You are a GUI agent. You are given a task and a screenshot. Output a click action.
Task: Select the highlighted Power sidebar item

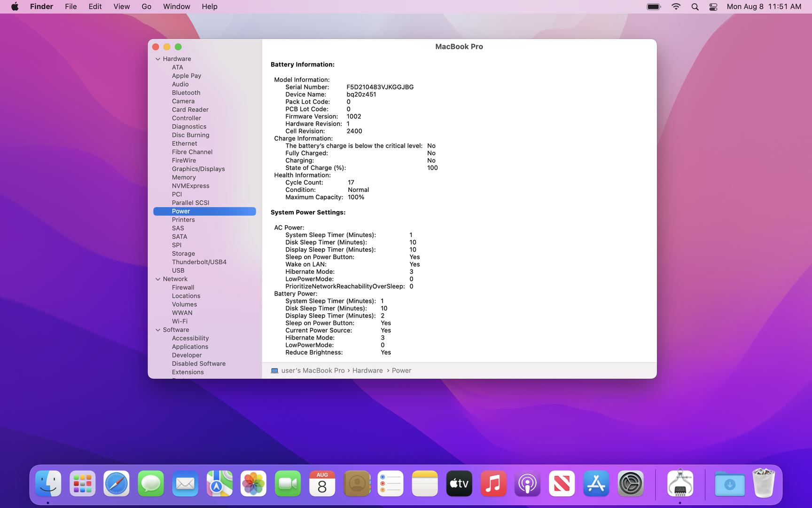click(204, 211)
